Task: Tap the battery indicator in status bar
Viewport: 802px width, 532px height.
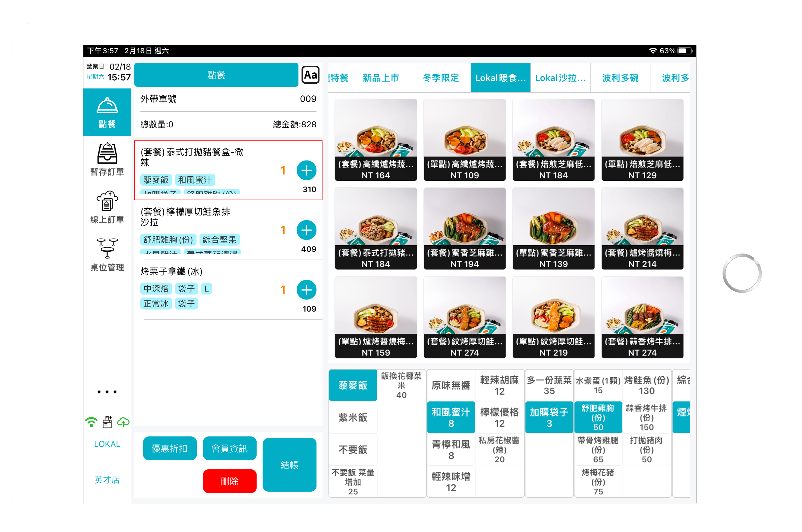Action: point(685,51)
